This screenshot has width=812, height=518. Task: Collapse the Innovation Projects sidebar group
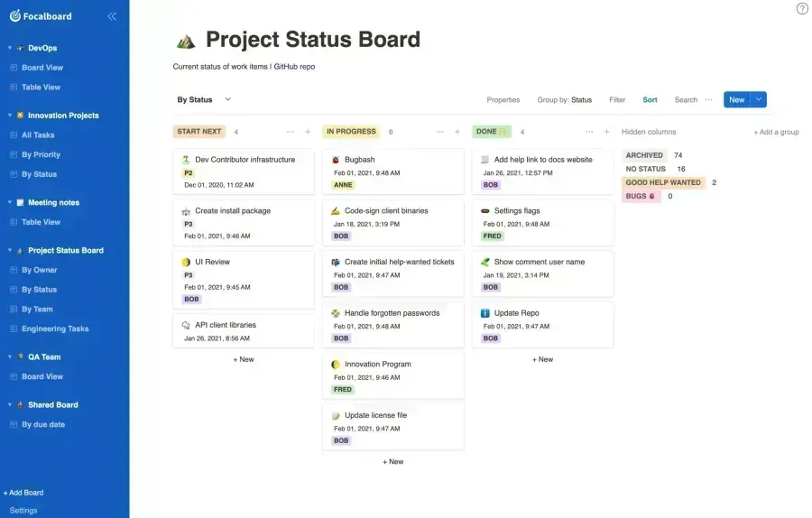10,115
